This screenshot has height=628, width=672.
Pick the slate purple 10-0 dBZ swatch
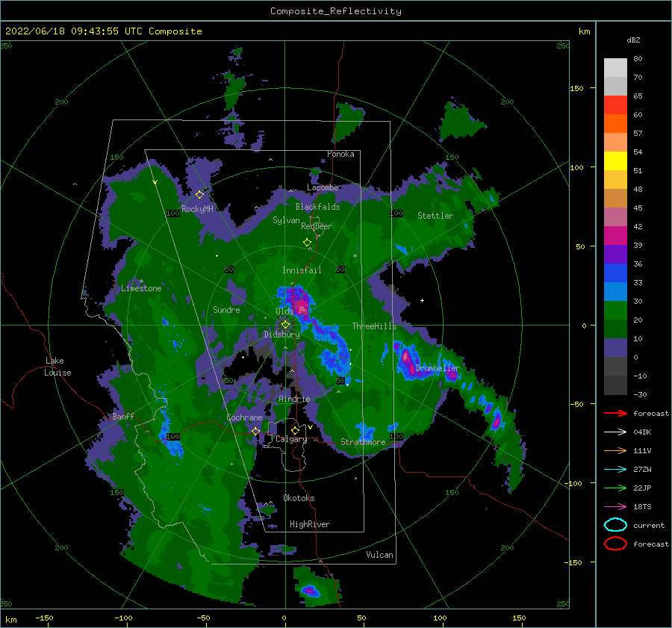click(x=615, y=348)
